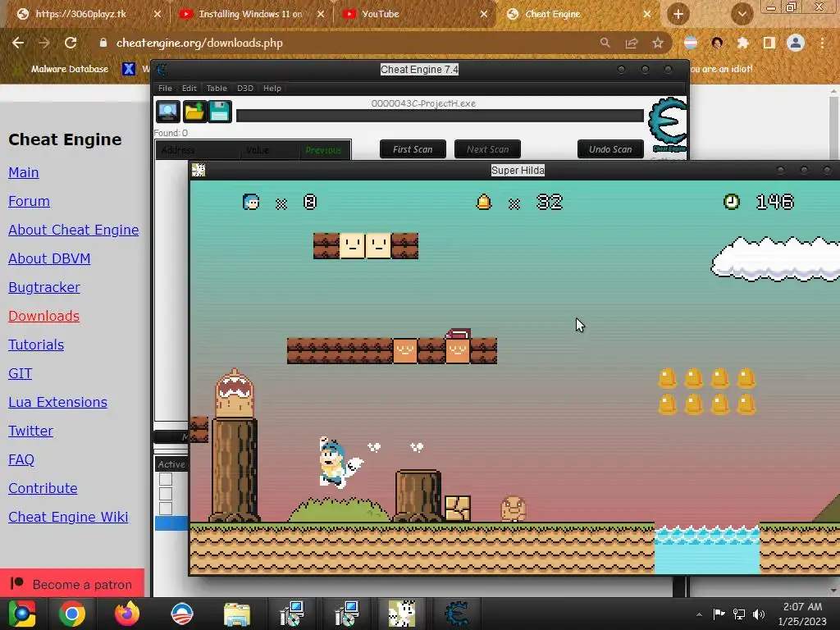Tick the first Active checkbox in address list
Screen dimensions: 840x630
point(166,479)
